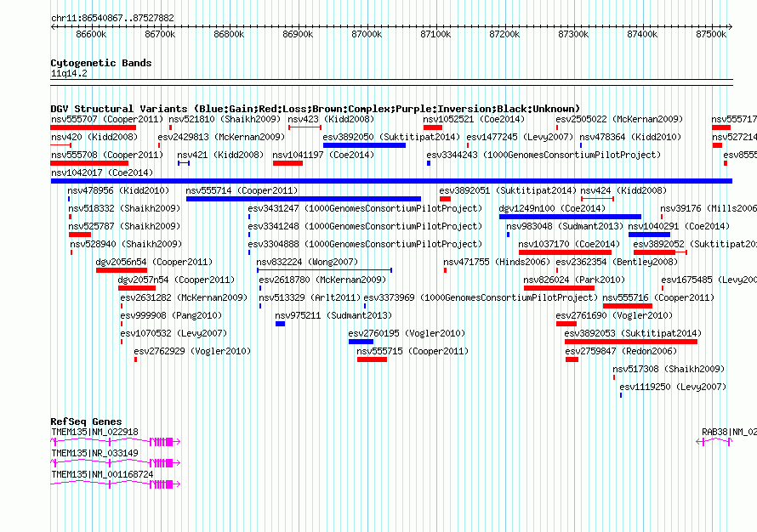Screen dimensions: 757x532
Task: Click variant label nsv983048 (Sudmant2013)
Action: click(x=565, y=226)
